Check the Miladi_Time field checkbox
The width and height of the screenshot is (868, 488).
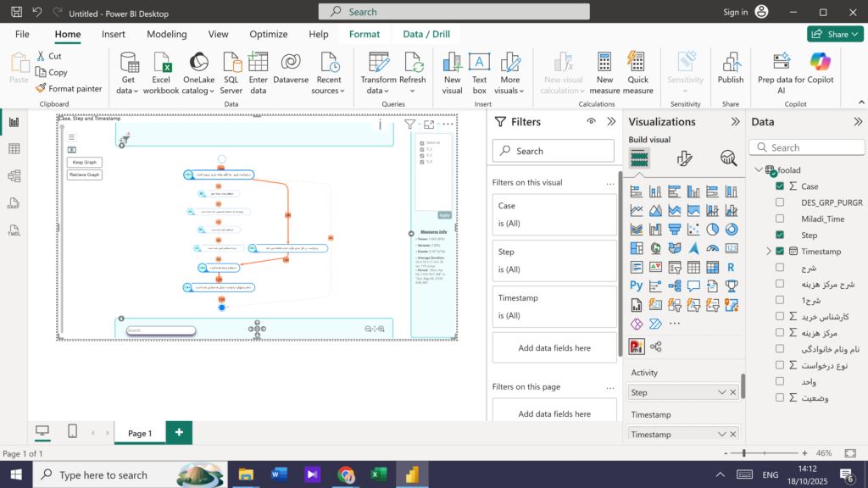click(x=780, y=219)
